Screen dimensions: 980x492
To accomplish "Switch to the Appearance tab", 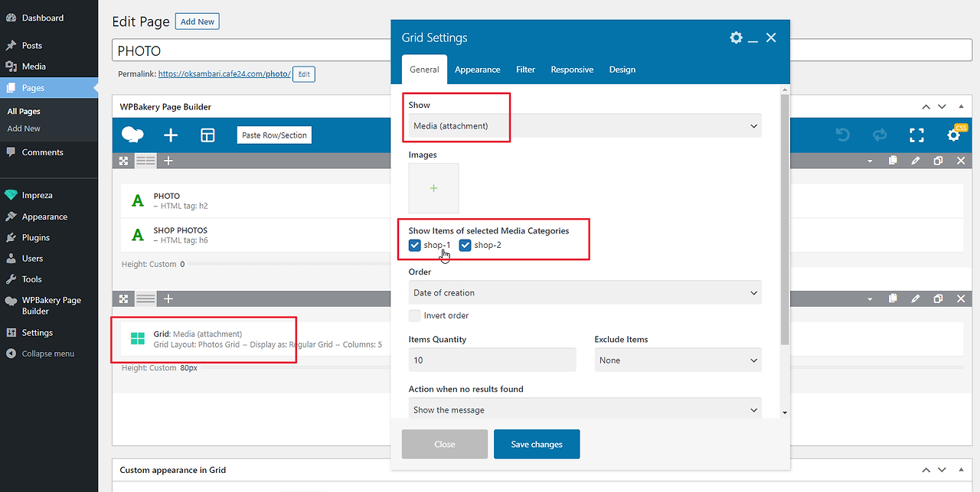I will pos(477,70).
